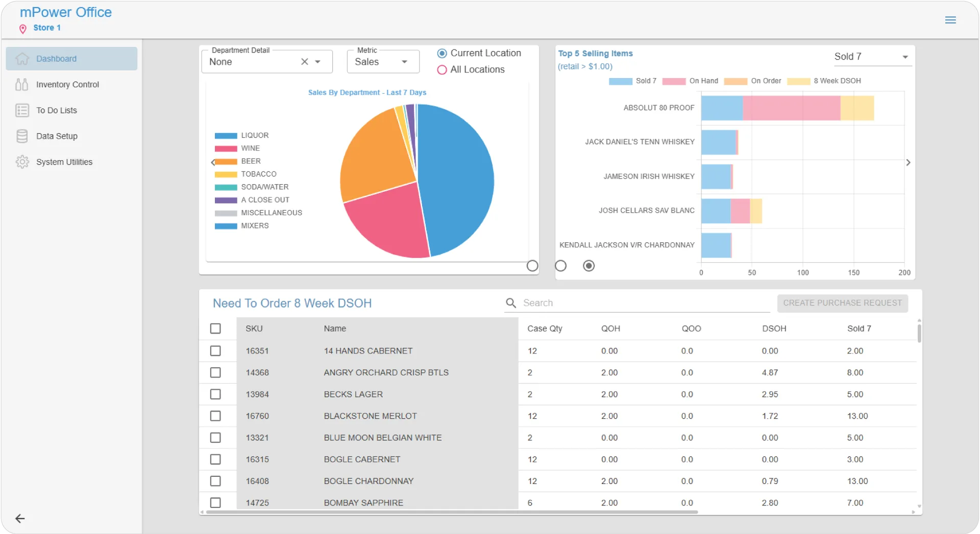Toggle MISCELLANEOUS legend color swatch
The image size is (980, 534).
[x=226, y=213]
